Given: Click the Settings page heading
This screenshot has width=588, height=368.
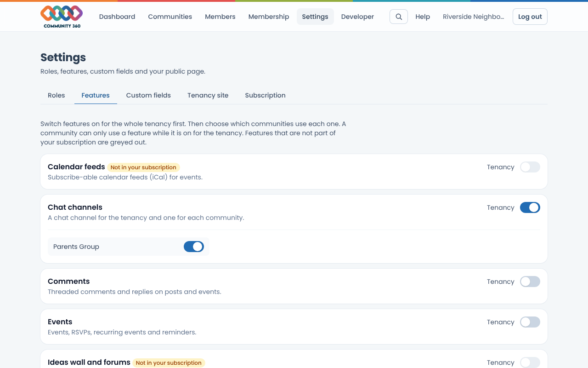Looking at the screenshot, I should pyautogui.click(x=63, y=57).
